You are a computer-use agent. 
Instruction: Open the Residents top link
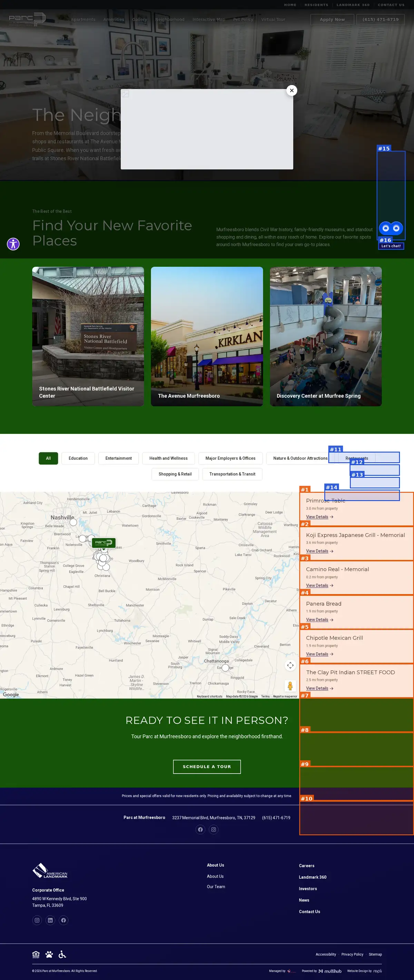316,5
